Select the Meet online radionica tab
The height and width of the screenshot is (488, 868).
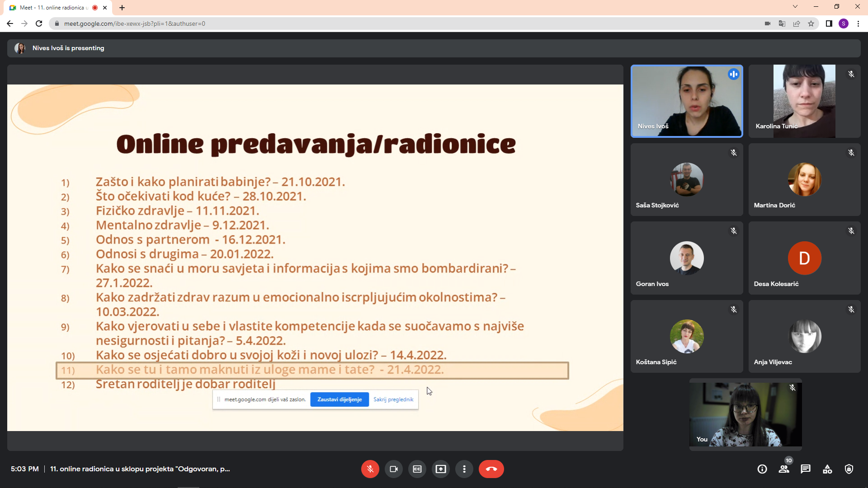[54, 8]
